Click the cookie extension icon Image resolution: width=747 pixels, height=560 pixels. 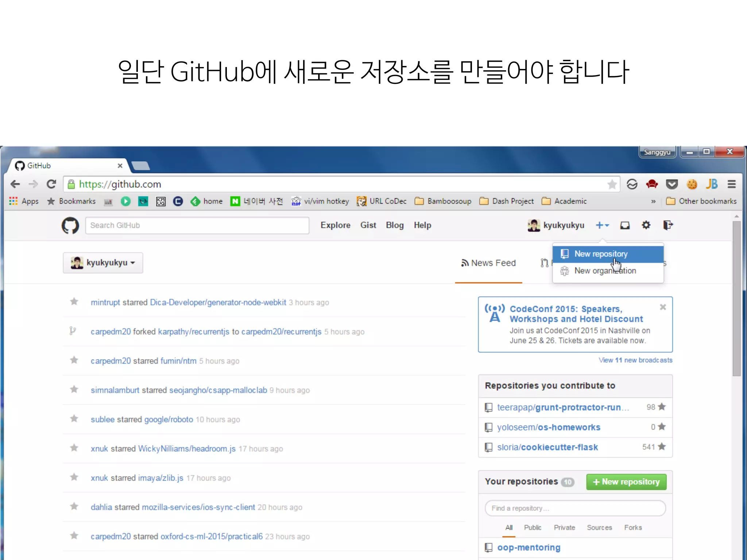[692, 184]
